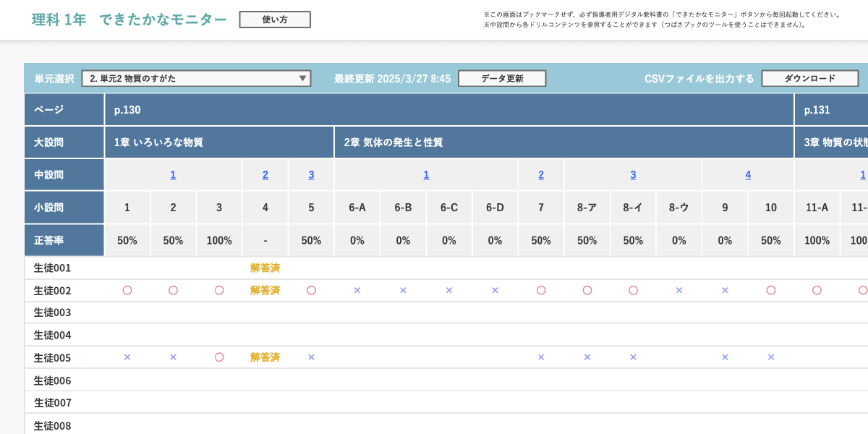Image resolution: width=868 pixels, height=434 pixels.
Task: Open the 使い方 help button
Action: pos(275,20)
